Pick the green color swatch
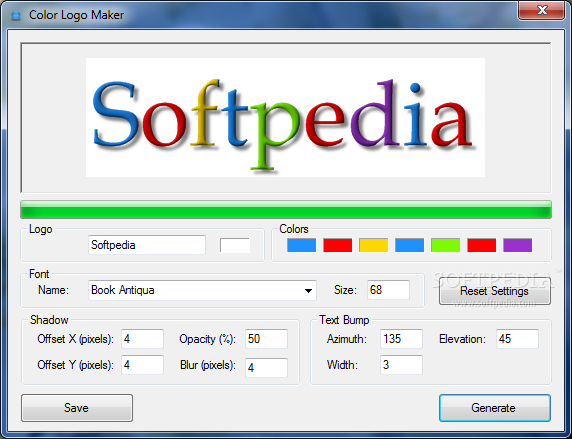The image size is (572, 439). [x=445, y=245]
